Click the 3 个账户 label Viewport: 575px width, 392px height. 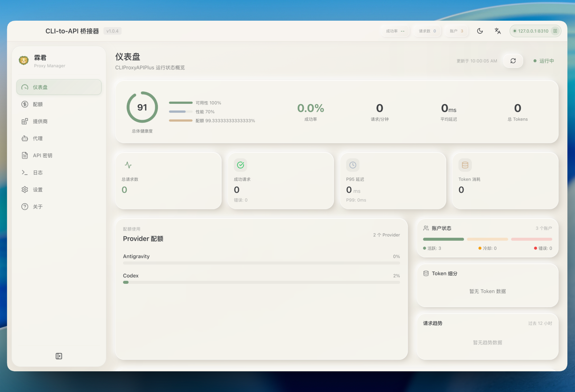coord(544,228)
